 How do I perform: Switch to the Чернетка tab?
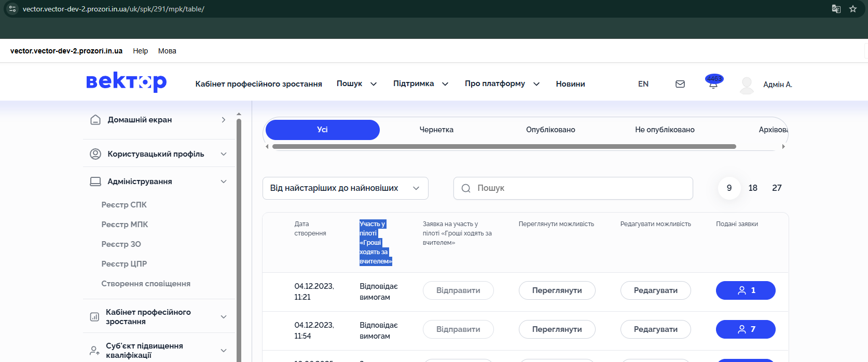tap(436, 130)
